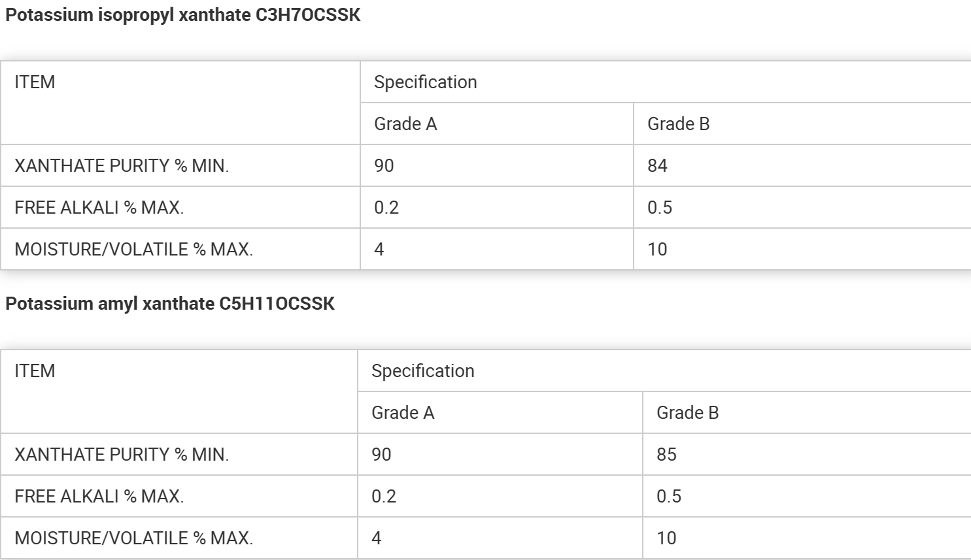Click Grade A column header in amyl table
The width and height of the screenshot is (971, 560).
pos(402,413)
